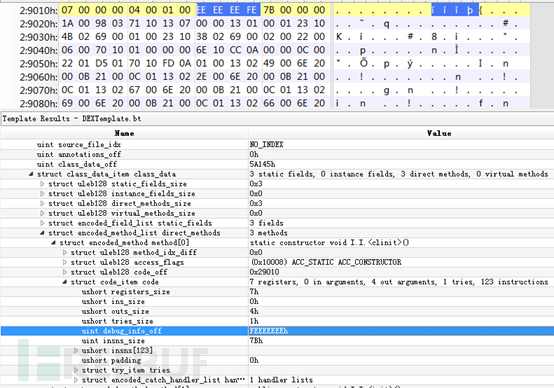Click the ACC_STATIC ACC_CONSTRUCTOR flags value

[x=326, y=262]
